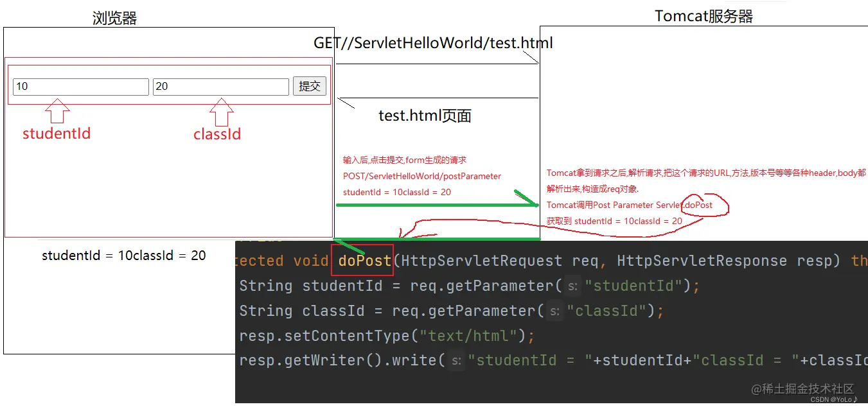Click the code line String studentId = req.getParameter
This screenshot has width=868, height=409.
coord(469,286)
